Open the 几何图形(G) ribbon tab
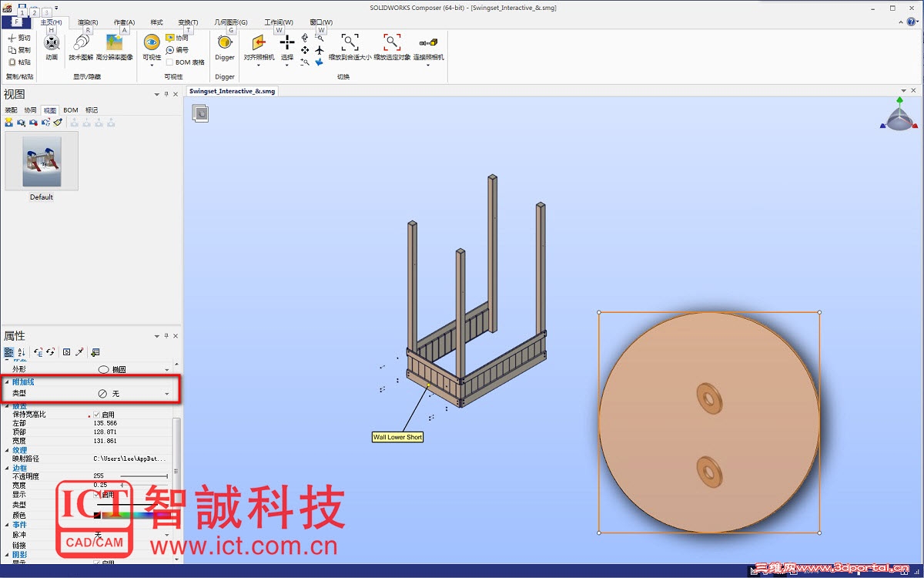This screenshot has width=924, height=578. [x=232, y=22]
